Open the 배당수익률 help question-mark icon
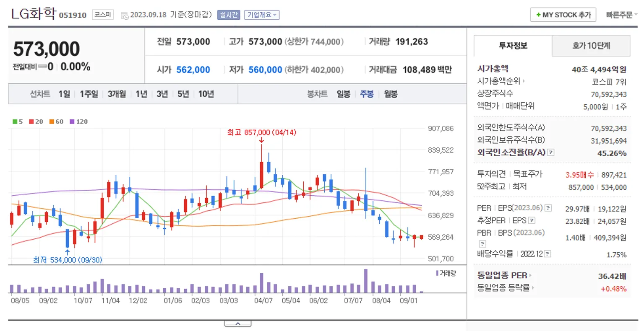The width and height of the screenshot is (644, 331). pyautogui.click(x=548, y=254)
